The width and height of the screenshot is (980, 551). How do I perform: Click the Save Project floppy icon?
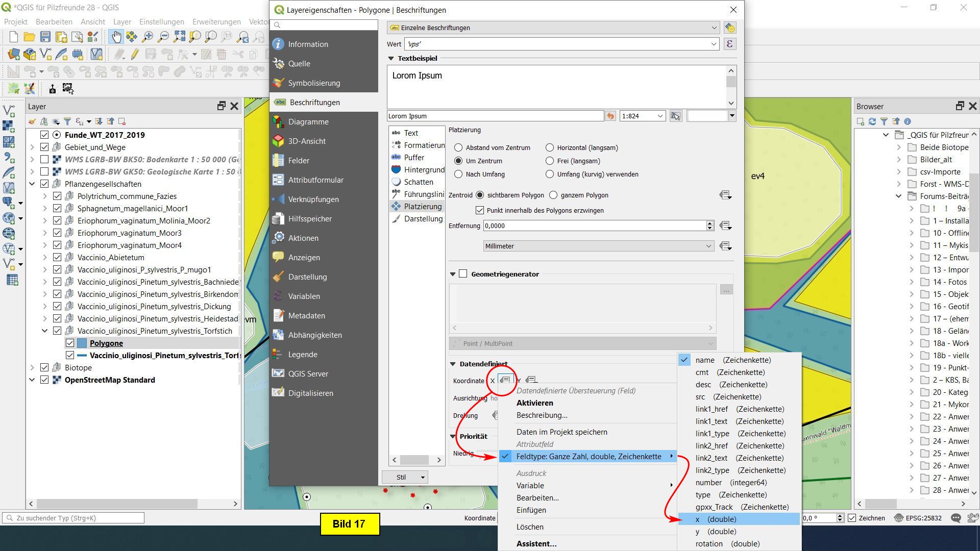click(x=45, y=37)
